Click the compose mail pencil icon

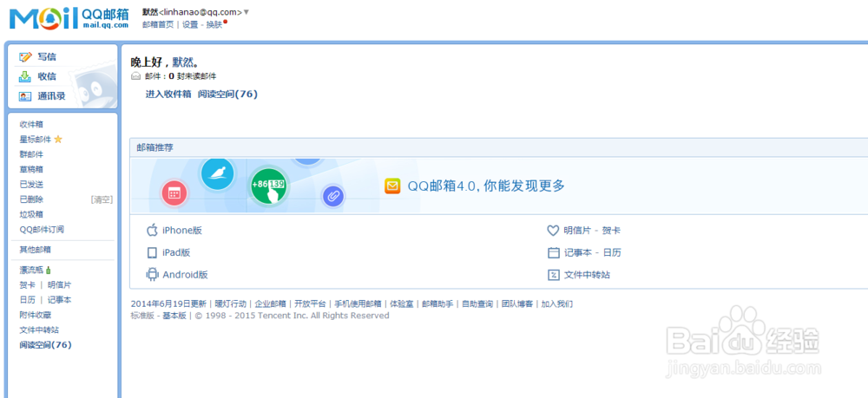tap(25, 57)
